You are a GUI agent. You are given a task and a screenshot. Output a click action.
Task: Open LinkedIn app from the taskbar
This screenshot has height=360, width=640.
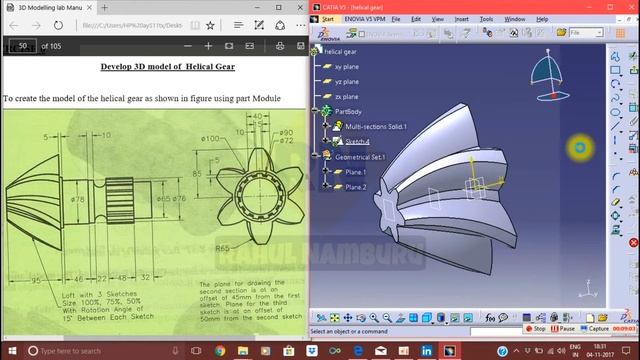tap(427, 351)
